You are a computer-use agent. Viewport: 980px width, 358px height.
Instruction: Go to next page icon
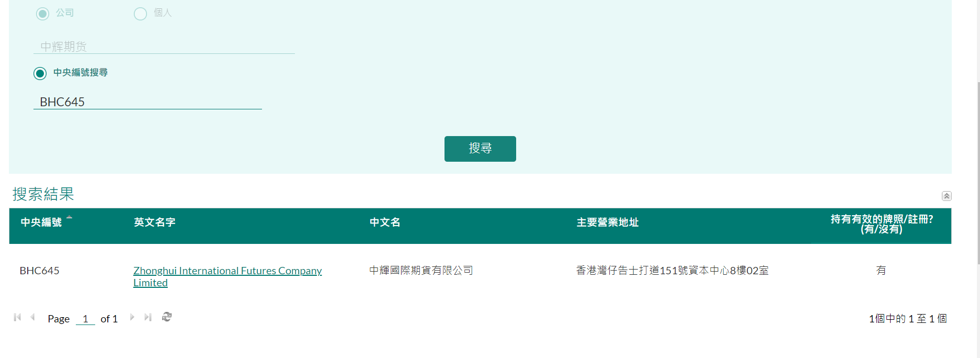coord(132,317)
